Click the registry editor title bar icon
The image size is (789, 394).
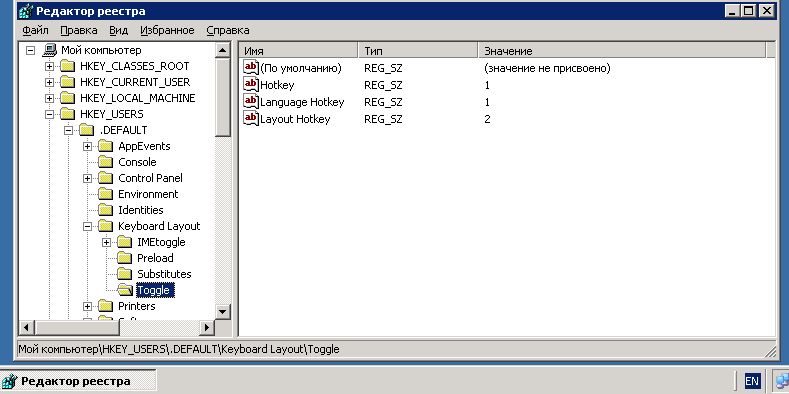pos(25,11)
